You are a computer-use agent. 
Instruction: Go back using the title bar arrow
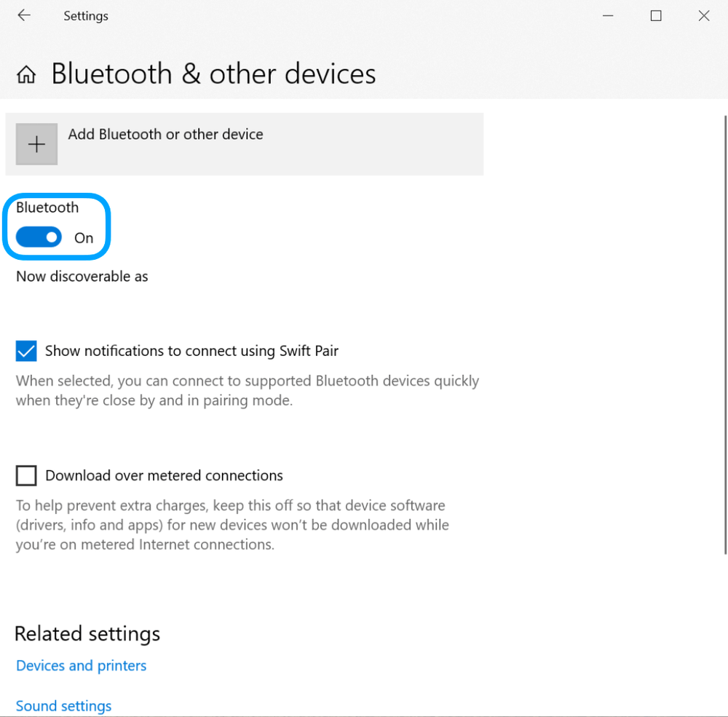coord(24,15)
